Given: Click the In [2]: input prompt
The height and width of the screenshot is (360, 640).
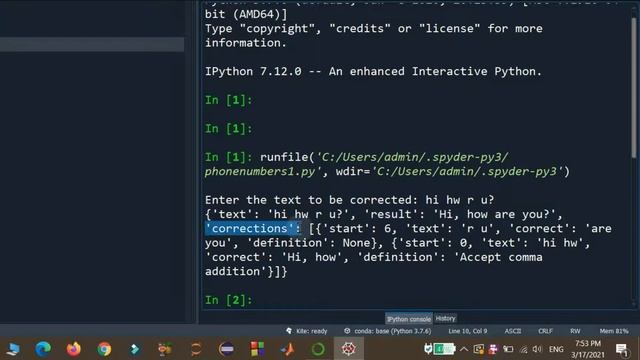Looking at the screenshot, I should 229,300.
